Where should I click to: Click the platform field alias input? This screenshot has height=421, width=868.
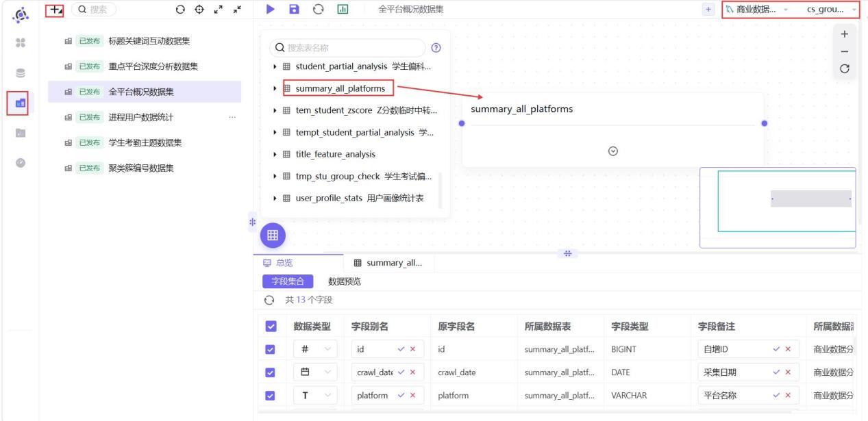[x=388, y=396]
